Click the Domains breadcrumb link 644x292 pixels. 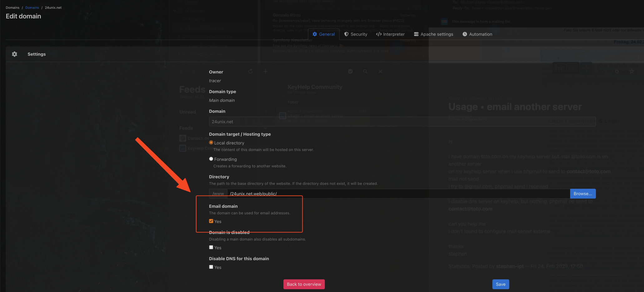point(32,8)
